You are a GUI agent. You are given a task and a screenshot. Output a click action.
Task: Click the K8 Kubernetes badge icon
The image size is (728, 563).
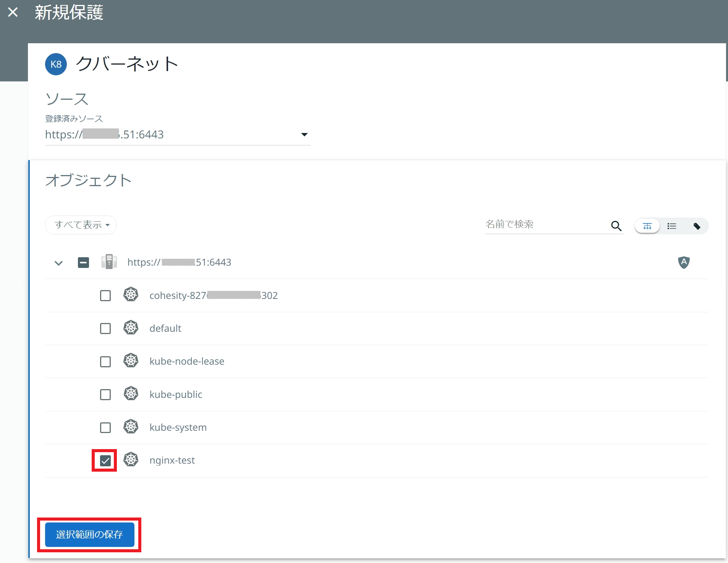pos(56,64)
